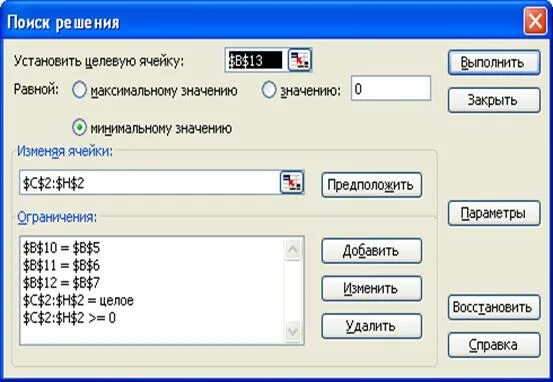Click the 'Закрыть' button
The height and width of the screenshot is (382, 553).
point(494,100)
